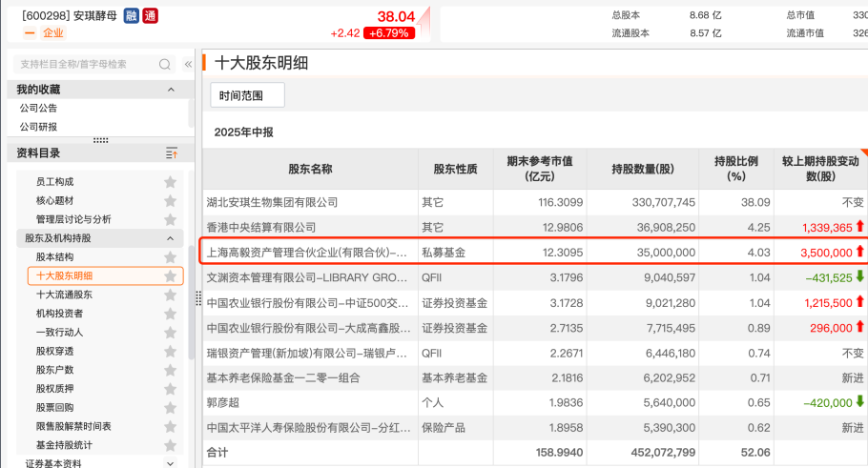
Task: Open 股权质押 page
Action: coord(54,388)
